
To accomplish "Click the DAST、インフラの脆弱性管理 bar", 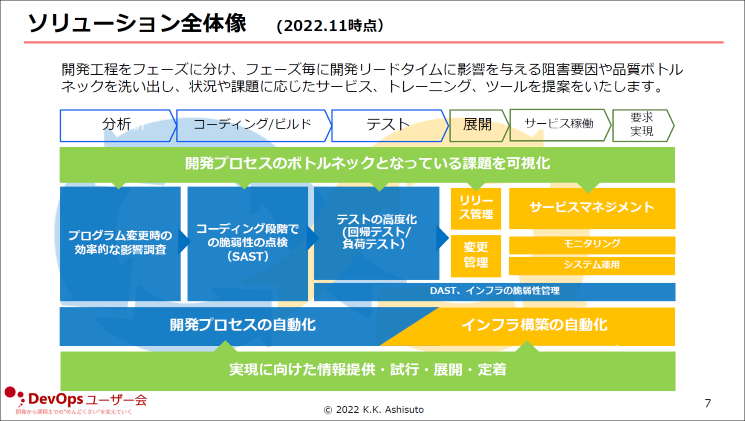I will tap(494, 291).
